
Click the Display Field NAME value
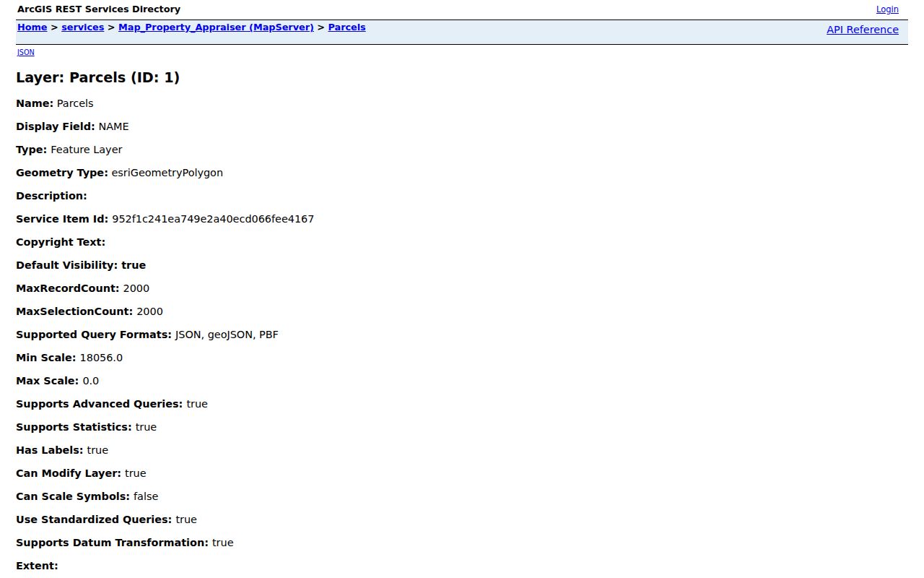(x=113, y=126)
